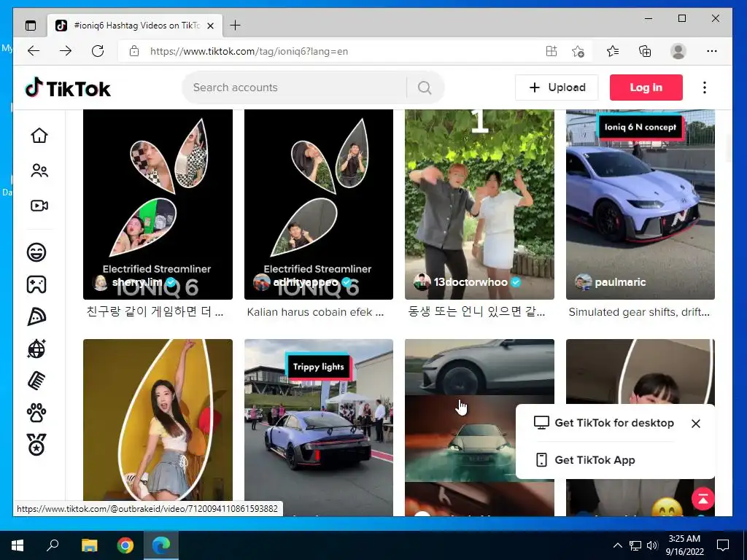This screenshot has width=747, height=560.
Task: Open the Windows notification center
Action: tap(723, 545)
